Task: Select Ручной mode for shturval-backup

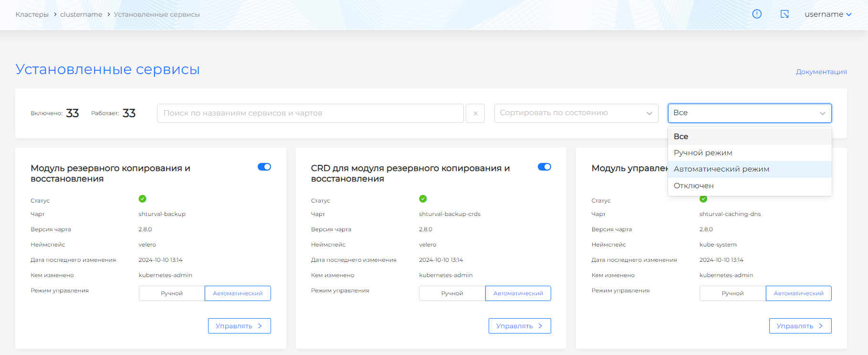Action: [x=172, y=293]
